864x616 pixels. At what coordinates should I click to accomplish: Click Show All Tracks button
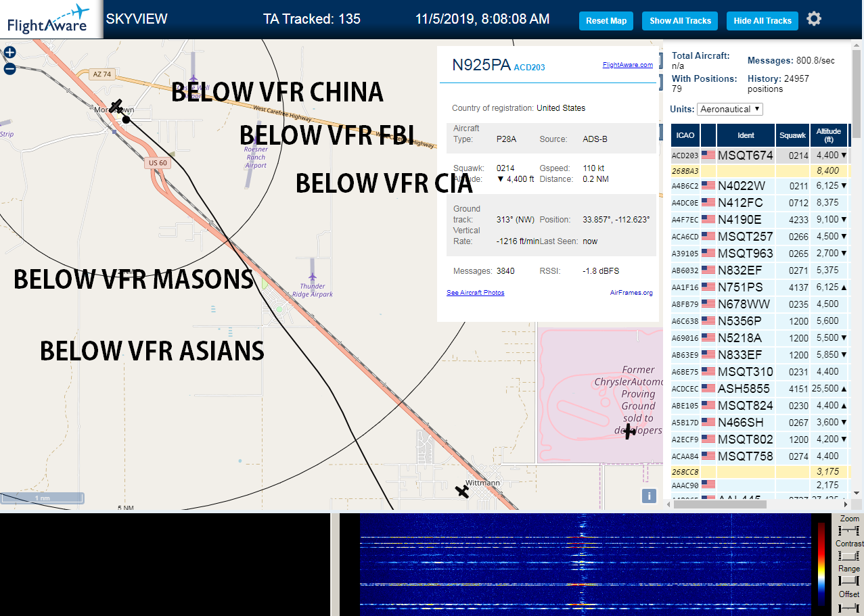[680, 21]
